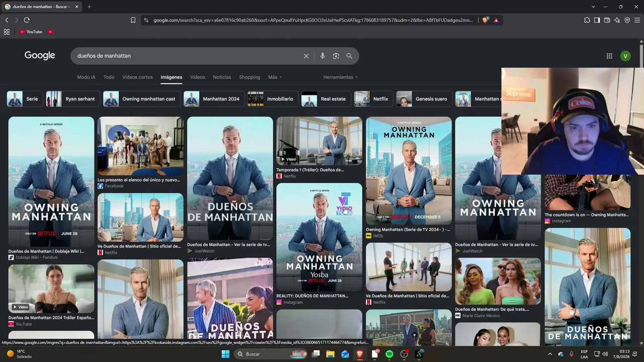Filter images by Owning manhattan cast chip
This screenshot has width=644, height=362.
click(x=141, y=99)
